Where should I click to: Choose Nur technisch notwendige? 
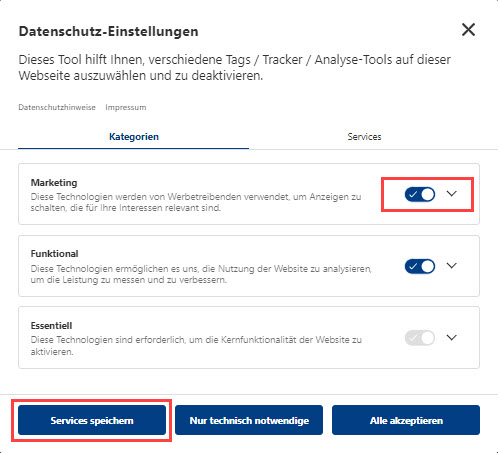249,420
